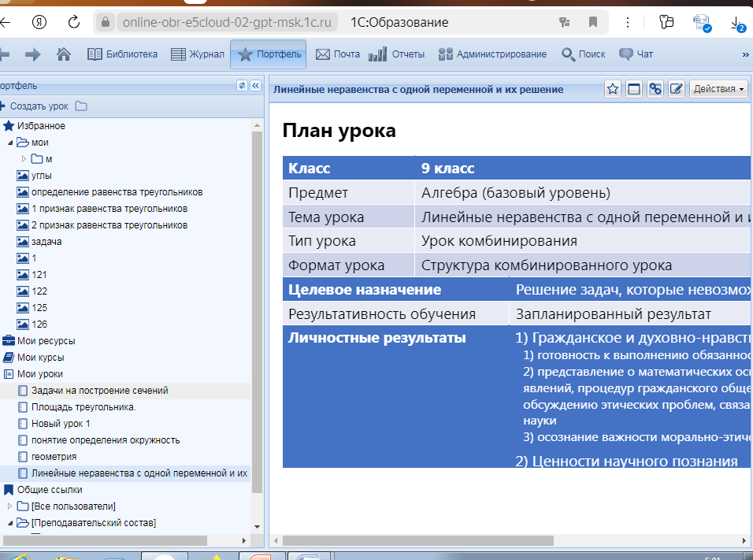Image resolution: width=753 pixels, height=560 pixels.
Task: Open lesson Линейные неравенства in tree
Action: [x=139, y=473]
